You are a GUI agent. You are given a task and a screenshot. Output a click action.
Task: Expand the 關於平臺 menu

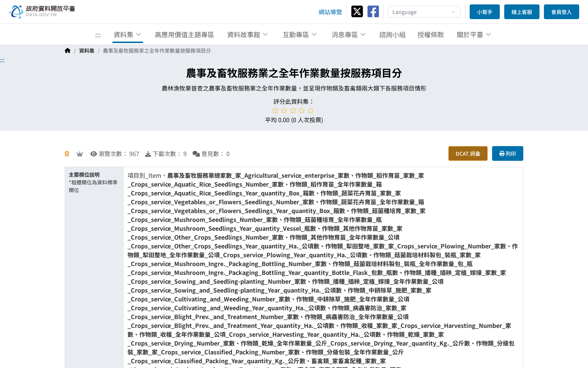point(474,35)
